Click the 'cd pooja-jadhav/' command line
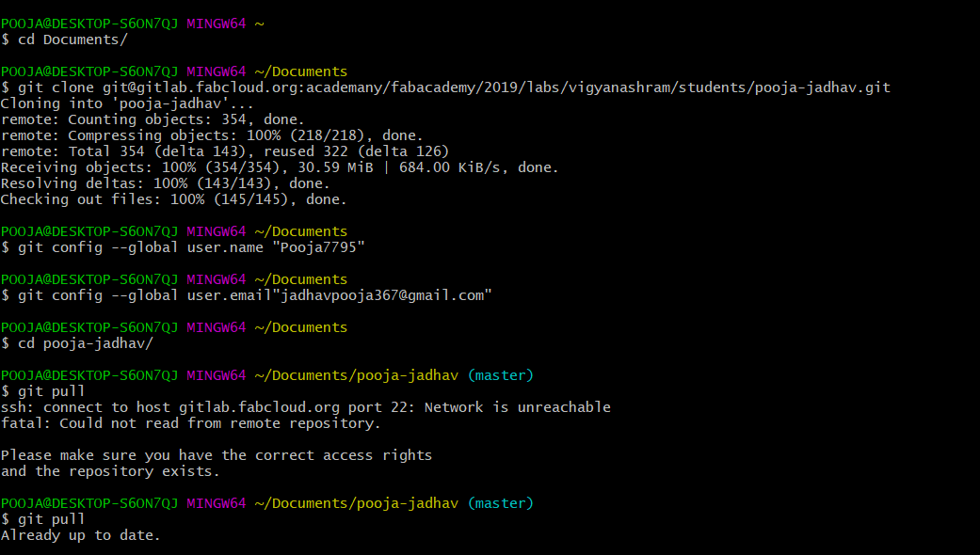The height and width of the screenshot is (555, 980). 77,343
